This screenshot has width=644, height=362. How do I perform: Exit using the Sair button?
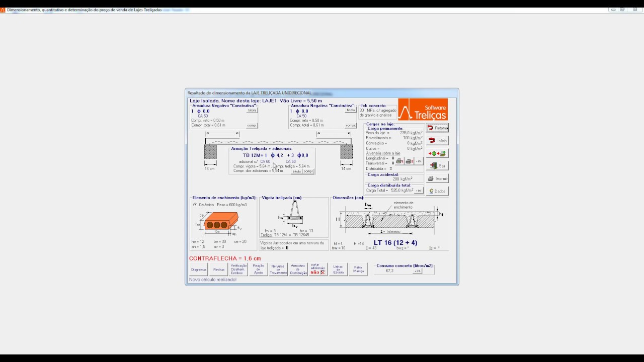(x=437, y=166)
